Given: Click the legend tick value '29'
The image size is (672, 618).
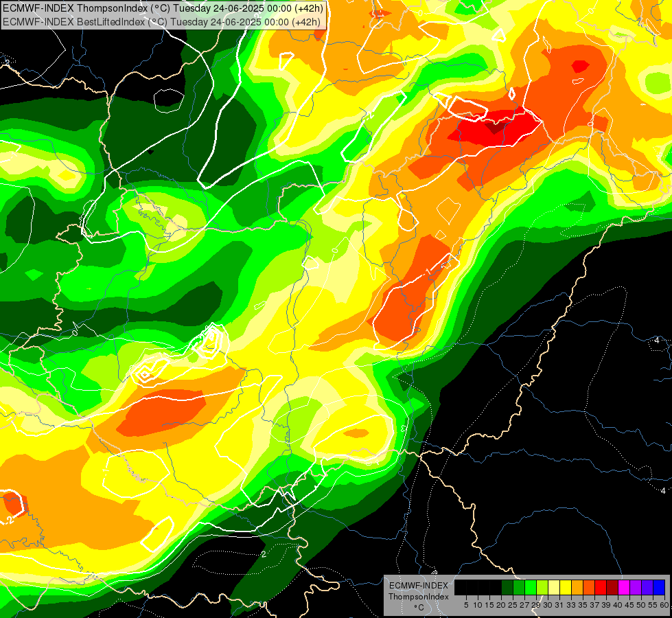Looking at the screenshot, I should 535,605.
